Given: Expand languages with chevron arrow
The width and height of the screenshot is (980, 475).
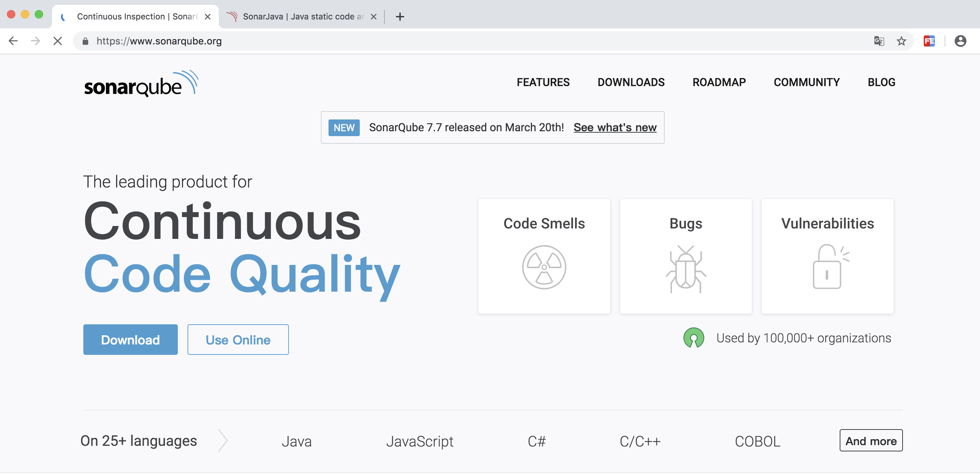Looking at the screenshot, I should tap(223, 441).
